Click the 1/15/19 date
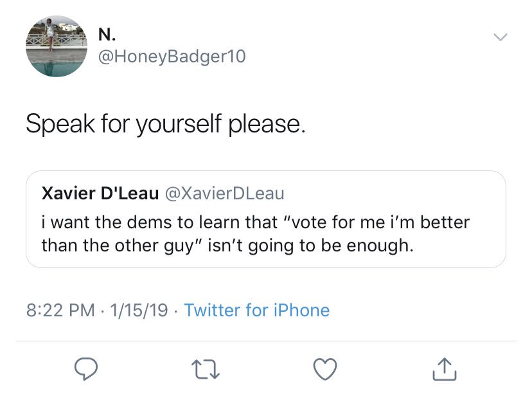532x396 pixels. coord(139,310)
